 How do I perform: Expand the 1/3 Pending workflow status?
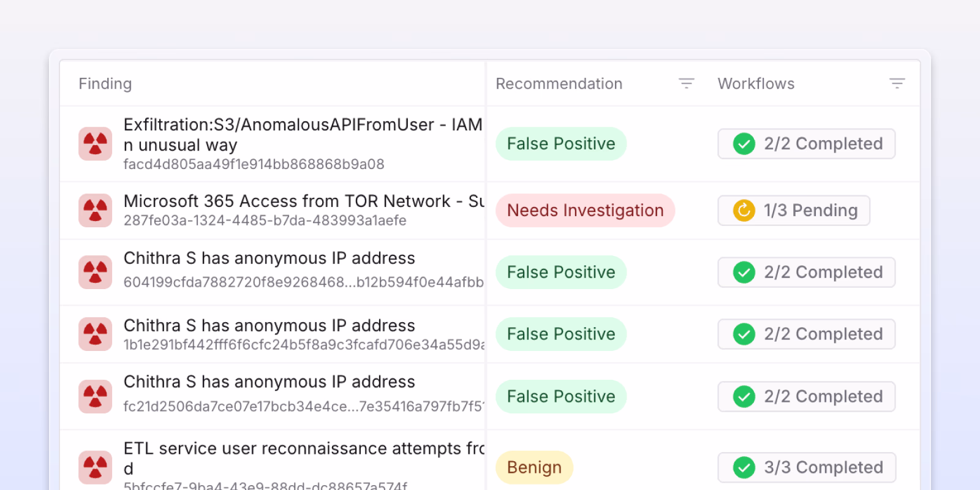point(794,210)
